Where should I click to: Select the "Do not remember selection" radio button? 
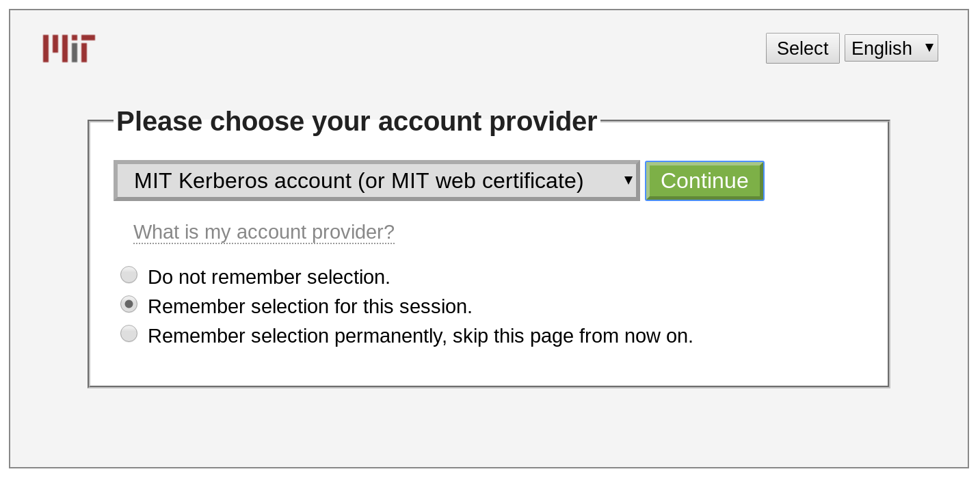click(129, 275)
